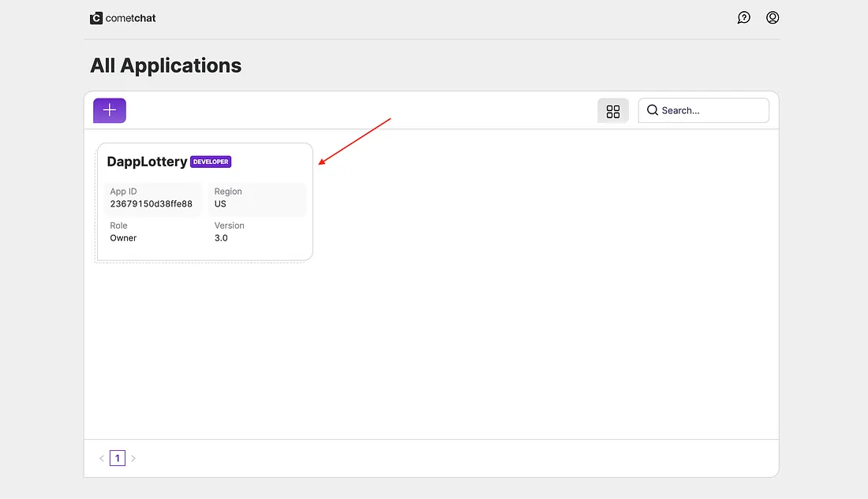Click the Role value Owner
The width and height of the screenshot is (868, 499).
tap(123, 238)
